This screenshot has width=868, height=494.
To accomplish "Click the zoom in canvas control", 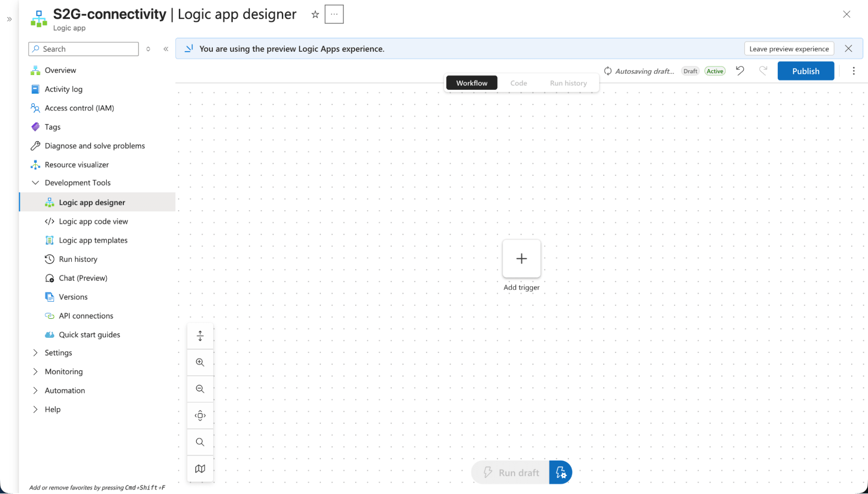I will click(200, 362).
